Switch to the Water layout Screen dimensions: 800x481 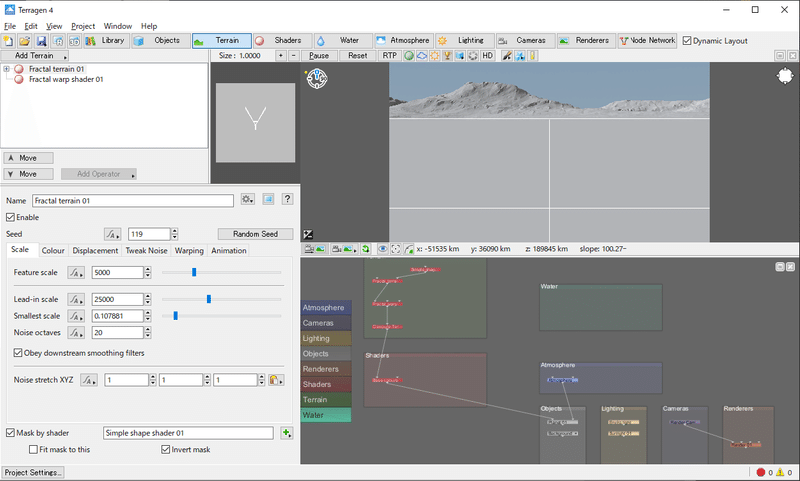[341, 41]
